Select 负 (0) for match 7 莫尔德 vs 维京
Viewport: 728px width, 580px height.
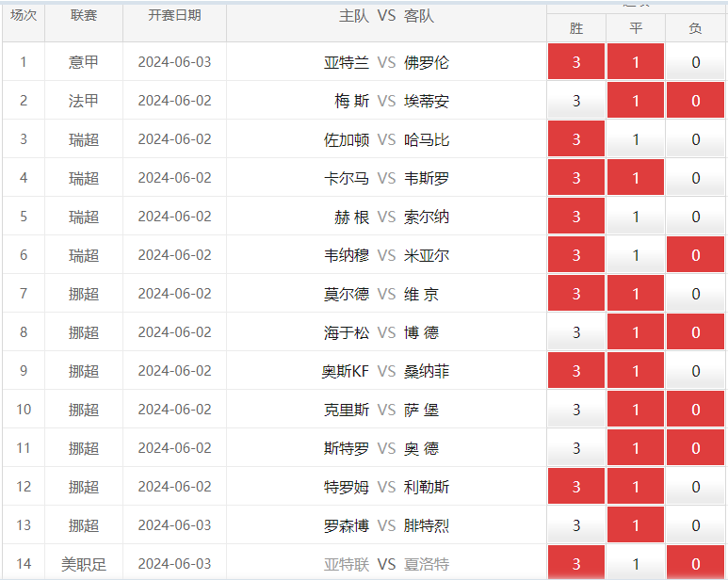point(695,293)
